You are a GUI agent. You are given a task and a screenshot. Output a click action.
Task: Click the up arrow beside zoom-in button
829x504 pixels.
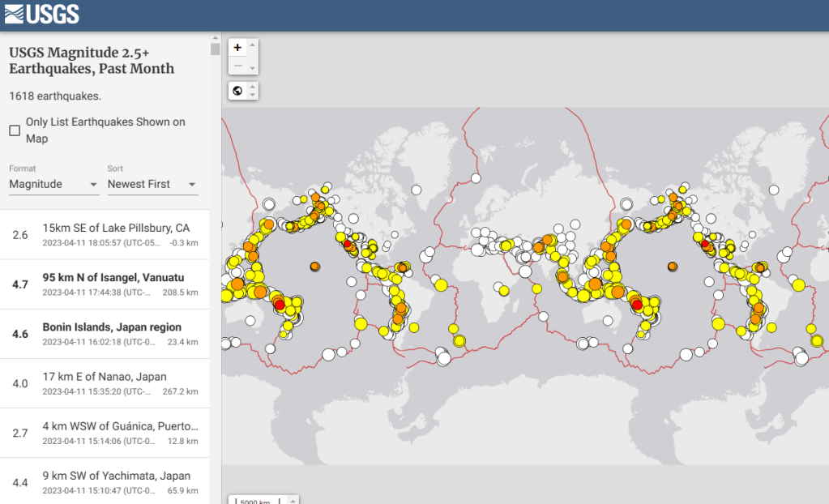253,45
